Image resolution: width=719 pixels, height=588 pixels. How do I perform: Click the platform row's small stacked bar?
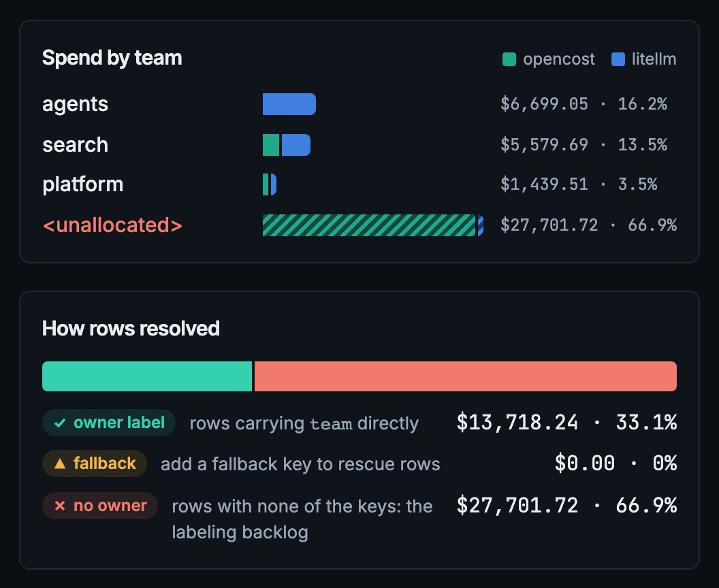point(270,184)
